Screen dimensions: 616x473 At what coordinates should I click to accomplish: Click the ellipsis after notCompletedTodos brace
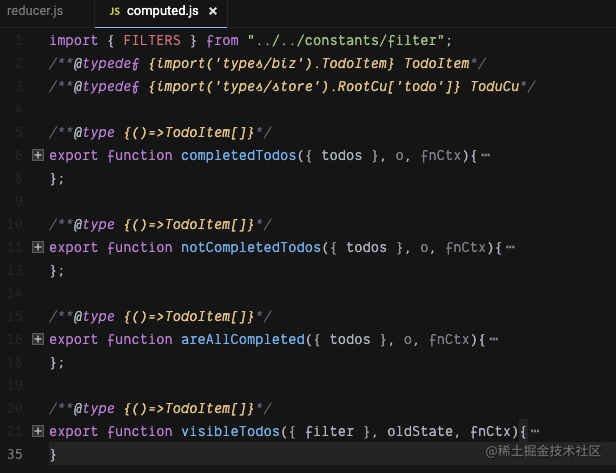point(510,247)
